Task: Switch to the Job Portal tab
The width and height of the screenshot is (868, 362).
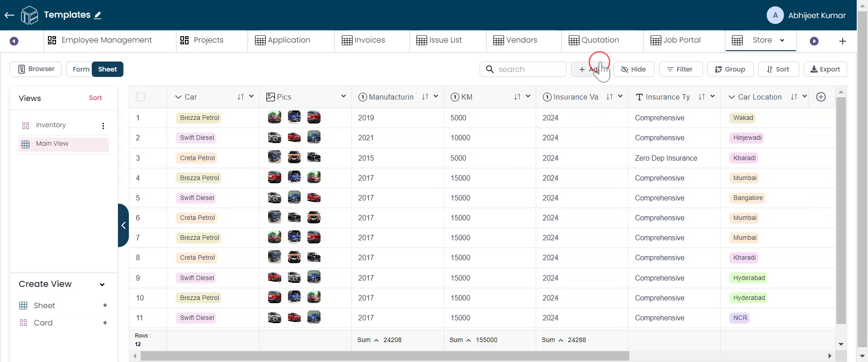Action: [675, 40]
